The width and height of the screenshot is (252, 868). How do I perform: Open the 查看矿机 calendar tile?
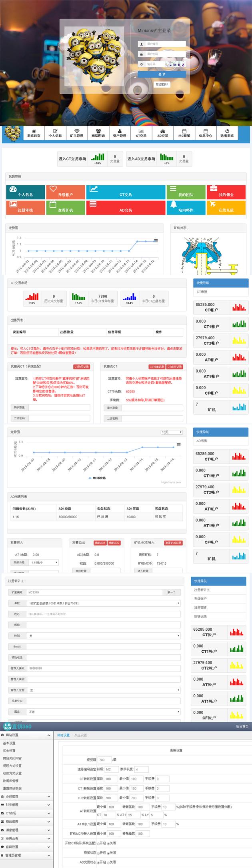coord(66,208)
